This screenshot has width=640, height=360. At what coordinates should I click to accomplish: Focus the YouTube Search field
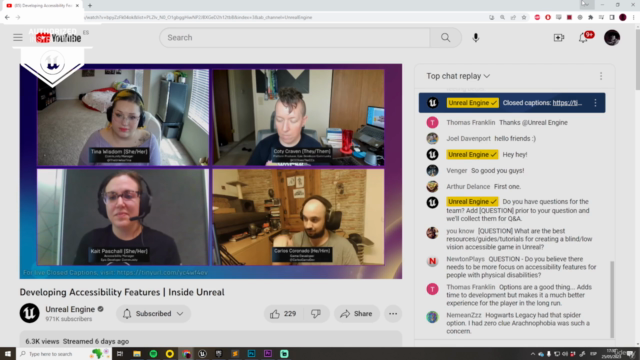click(x=295, y=38)
